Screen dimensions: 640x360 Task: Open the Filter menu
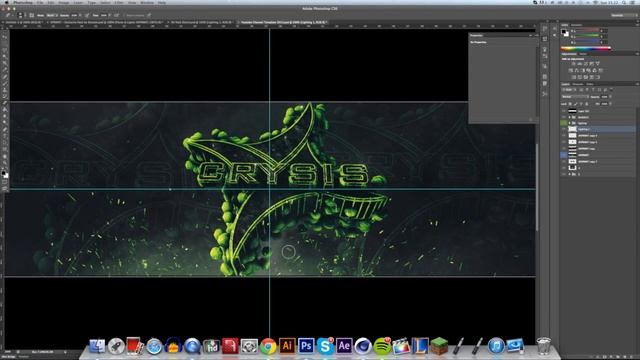coord(119,2)
